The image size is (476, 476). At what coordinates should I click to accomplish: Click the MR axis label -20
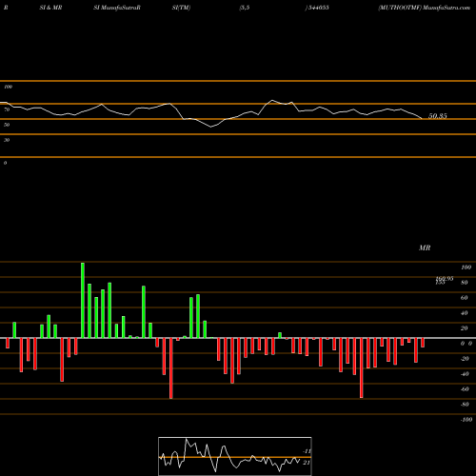coord(465,359)
